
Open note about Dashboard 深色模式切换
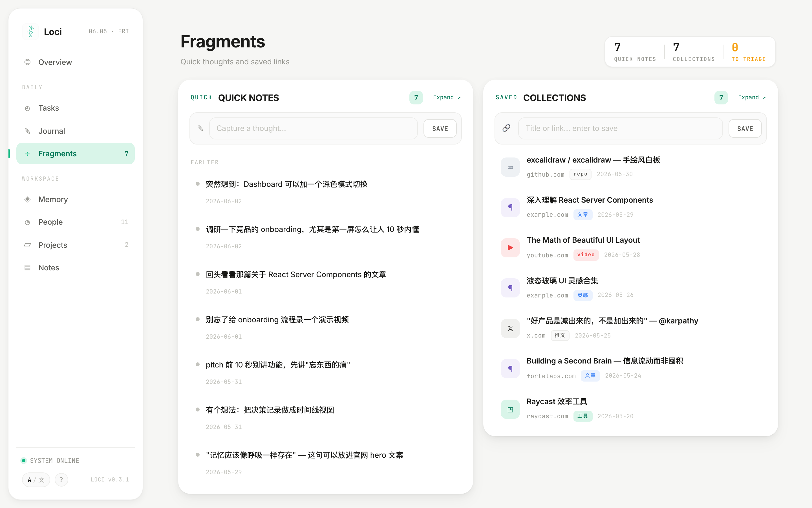tap(286, 184)
